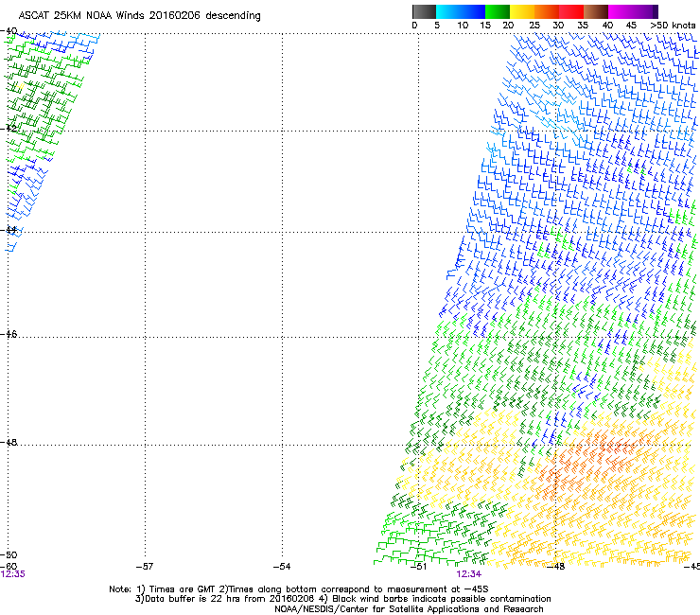
Task: Click the legend label '35'
Action: coord(583,26)
